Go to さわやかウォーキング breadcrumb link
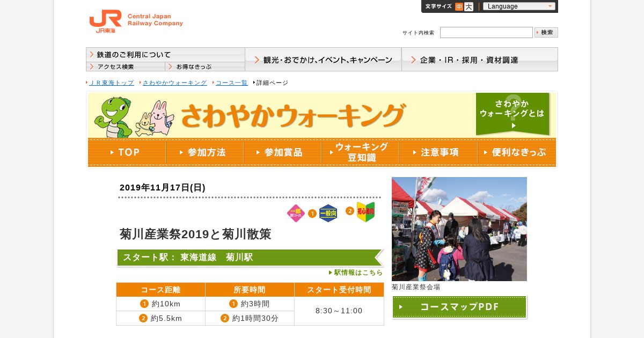The height and width of the screenshot is (338, 644). [x=174, y=83]
